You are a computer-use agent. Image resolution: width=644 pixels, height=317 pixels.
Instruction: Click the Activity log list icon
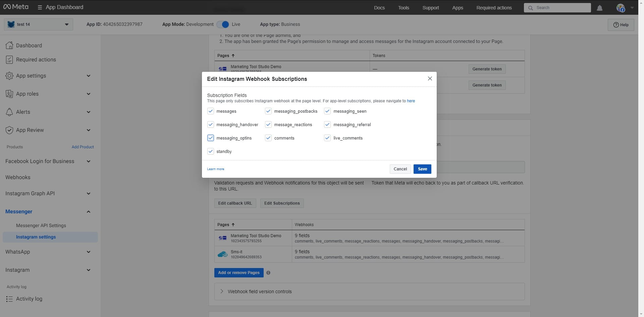coord(9,299)
